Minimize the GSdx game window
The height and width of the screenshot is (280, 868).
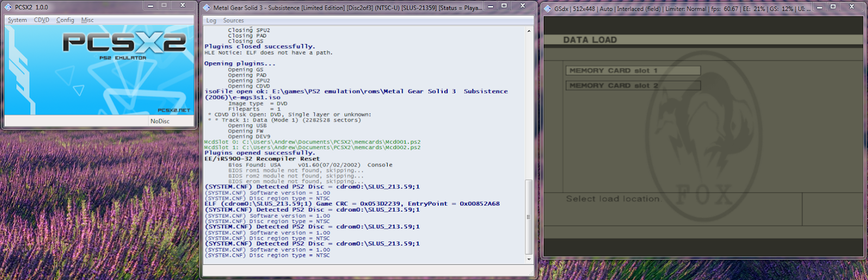tap(819, 7)
